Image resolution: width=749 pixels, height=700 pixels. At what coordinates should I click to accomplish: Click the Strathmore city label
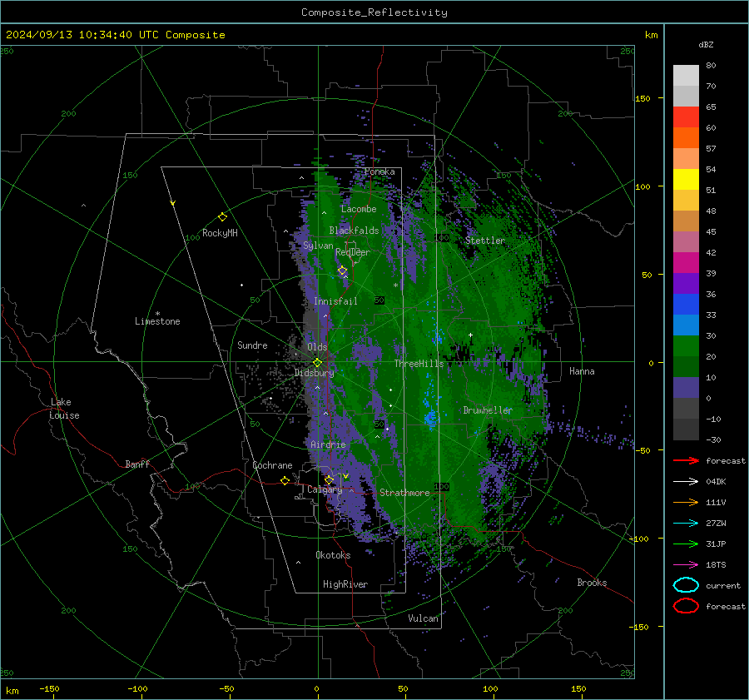404,493
